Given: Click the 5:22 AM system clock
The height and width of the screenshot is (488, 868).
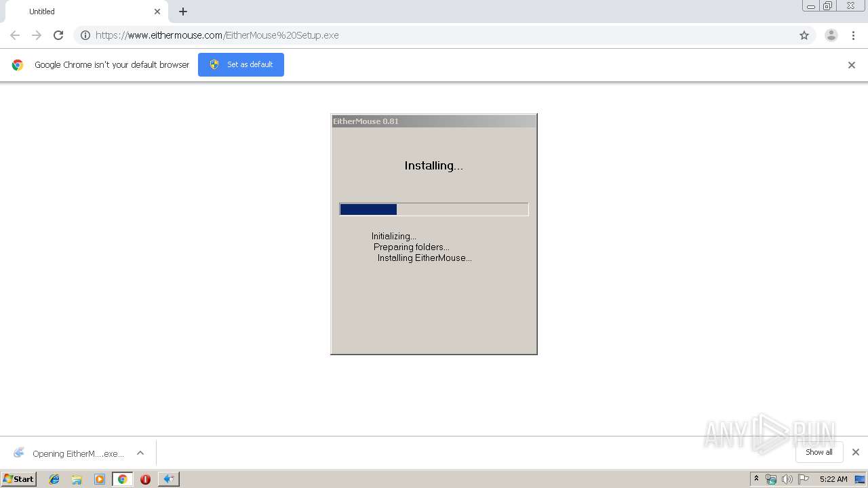Looking at the screenshot, I should click(x=833, y=479).
